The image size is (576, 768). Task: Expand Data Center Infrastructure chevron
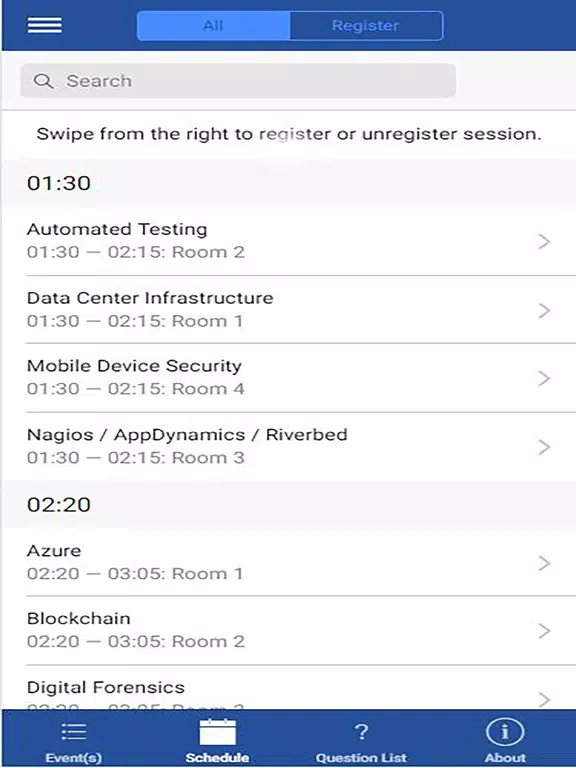coord(544,311)
